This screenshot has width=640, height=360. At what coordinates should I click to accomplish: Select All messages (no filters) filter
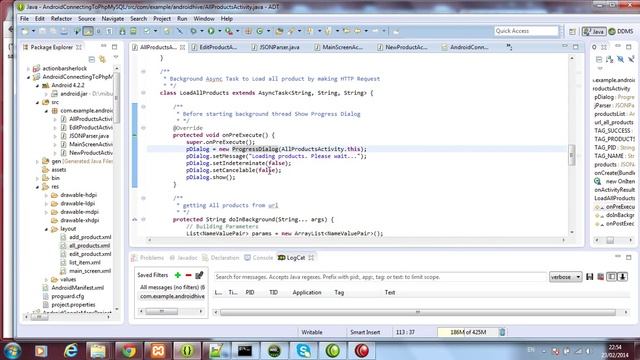coord(172,287)
